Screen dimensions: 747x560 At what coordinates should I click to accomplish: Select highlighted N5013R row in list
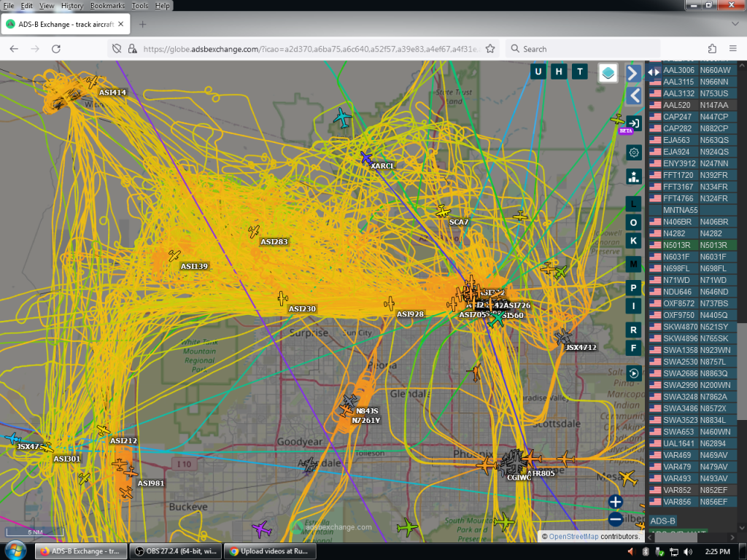[x=692, y=245]
